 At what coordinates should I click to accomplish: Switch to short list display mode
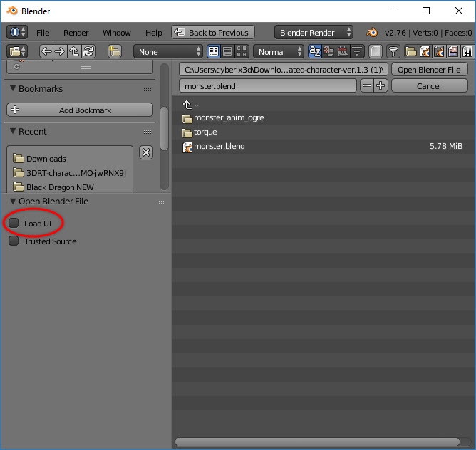(214, 51)
